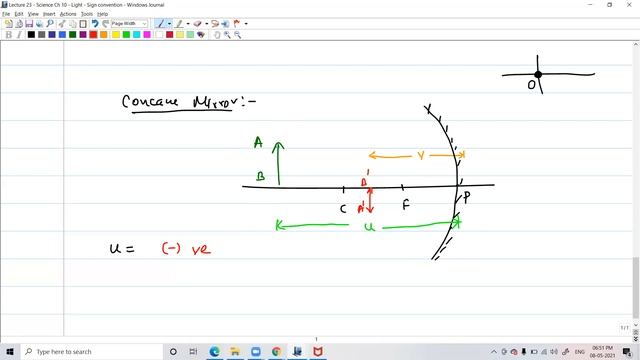The width and height of the screenshot is (640, 360).
Task: Click the Redo arrow icon
Action: tap(105, 24)
